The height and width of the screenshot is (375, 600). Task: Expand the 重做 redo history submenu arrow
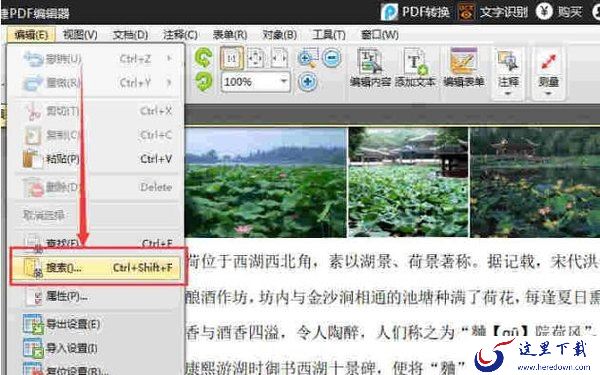(x=169, y=83)
